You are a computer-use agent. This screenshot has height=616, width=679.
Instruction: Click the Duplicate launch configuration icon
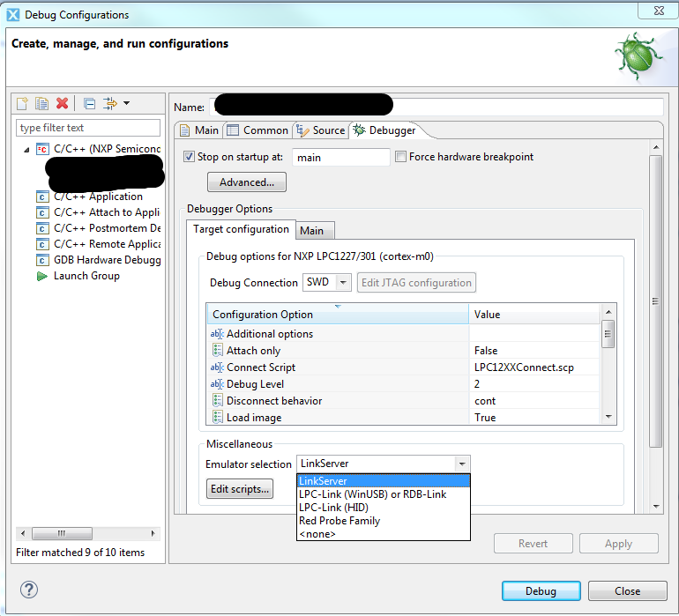[x=42, y=103]
